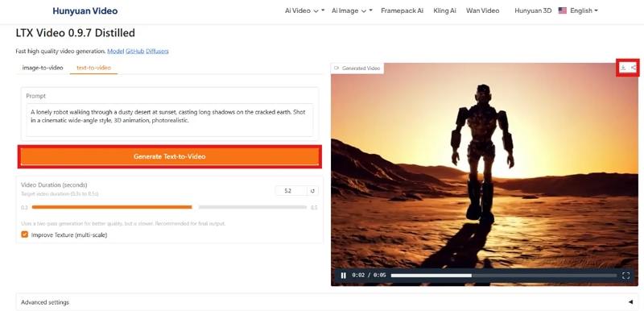
Task: Open the Ai Video dropdown menu
Action: click(x=304, y=10)
